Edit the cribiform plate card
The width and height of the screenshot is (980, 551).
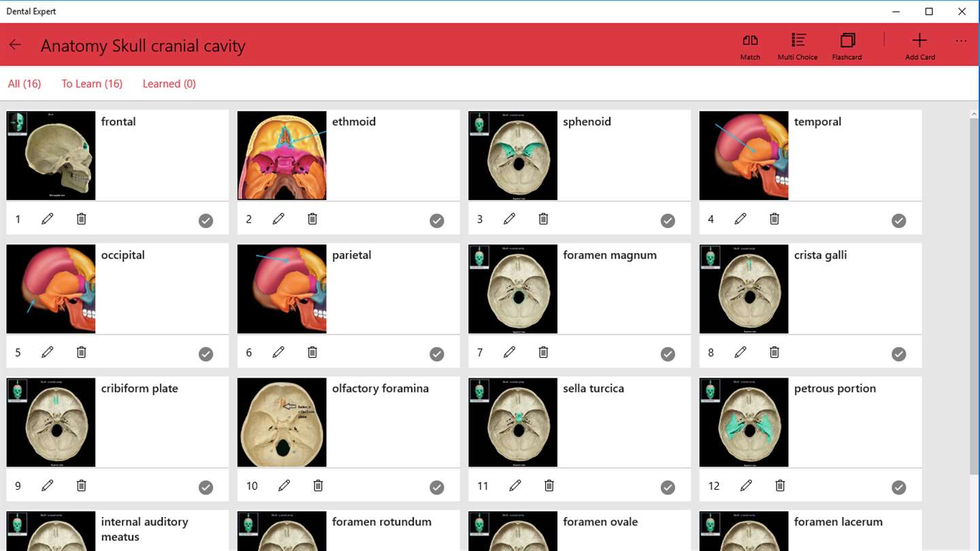tap(48, 486)
